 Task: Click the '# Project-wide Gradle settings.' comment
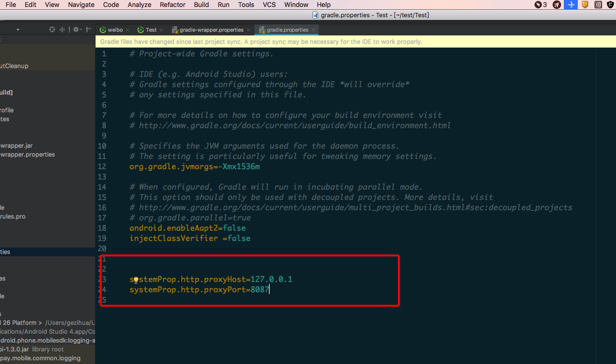click(x=202, y=54)
